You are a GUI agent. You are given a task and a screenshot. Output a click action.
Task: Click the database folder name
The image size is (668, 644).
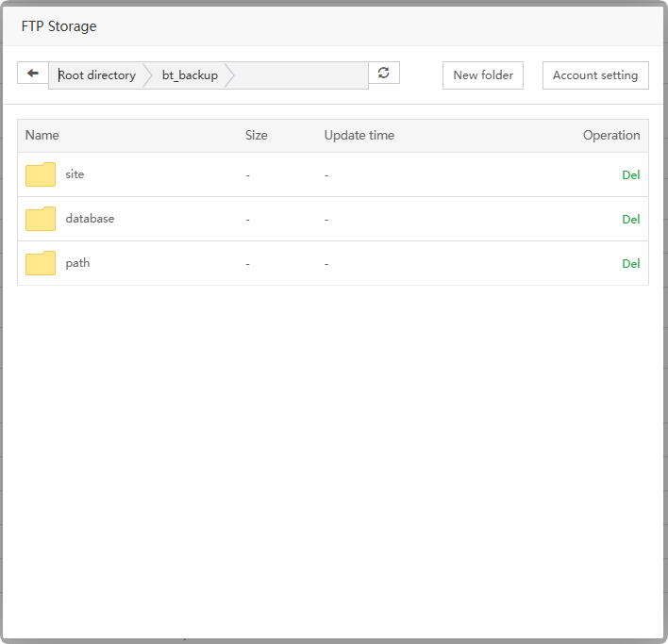point(90,219)
